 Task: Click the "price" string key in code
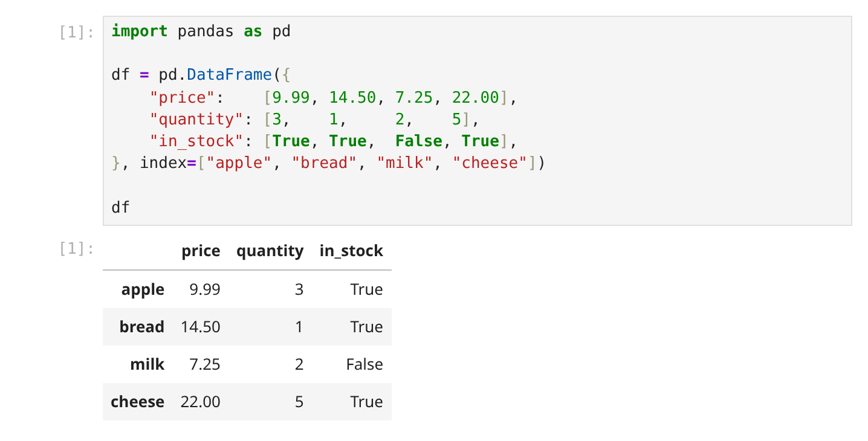183,97
